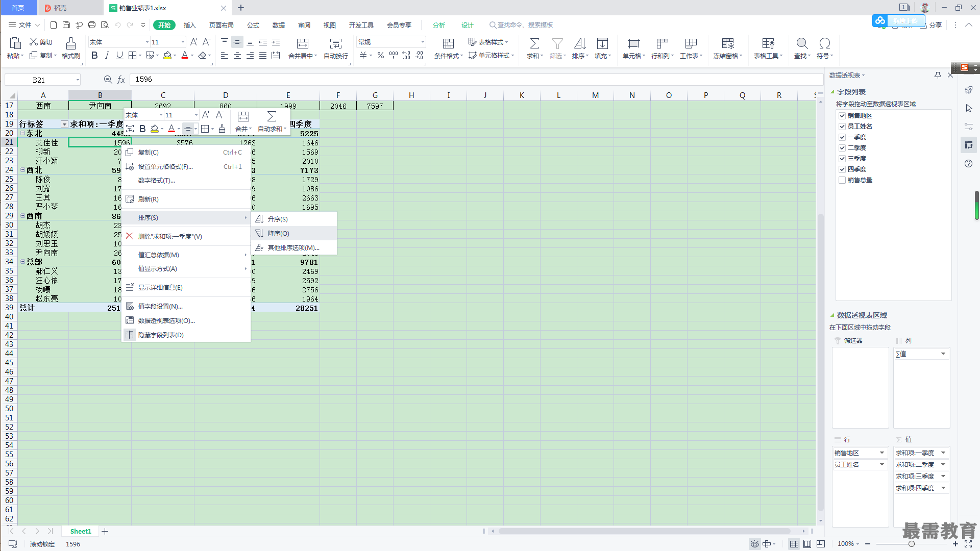The width and height of the screenshot is (980, 551).
Task: Click the 剪切 button
Action: [x=41, y=42]
